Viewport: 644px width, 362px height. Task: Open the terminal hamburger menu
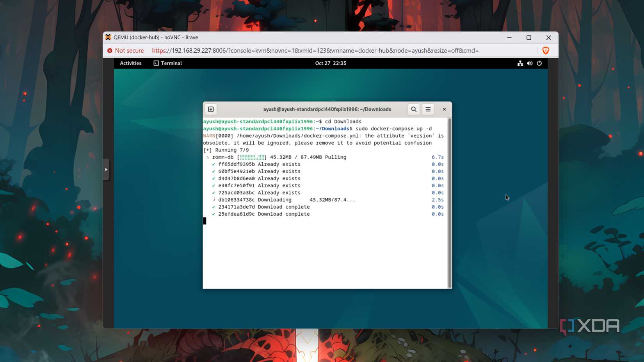[x=428, y=109]
